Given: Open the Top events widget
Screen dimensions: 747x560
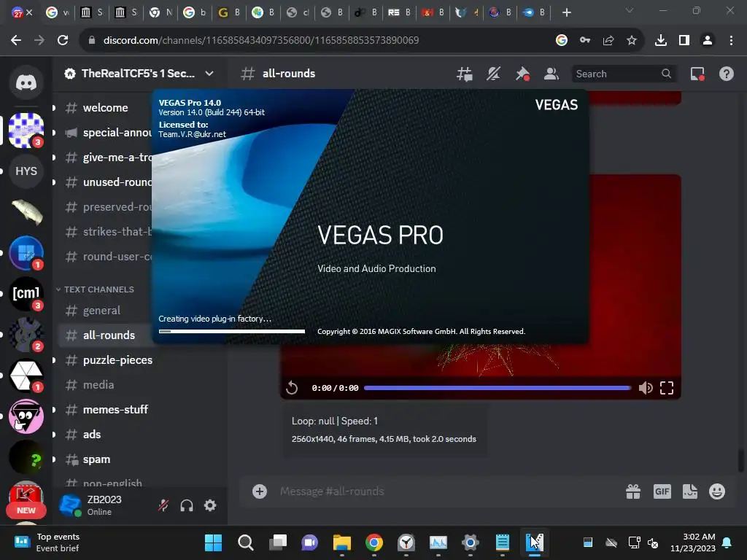Looking at the screenshot, I should [47, 542].
